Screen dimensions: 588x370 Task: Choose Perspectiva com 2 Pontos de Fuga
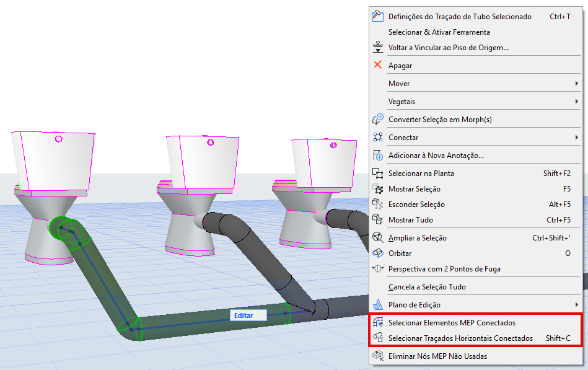pos(475,269)
